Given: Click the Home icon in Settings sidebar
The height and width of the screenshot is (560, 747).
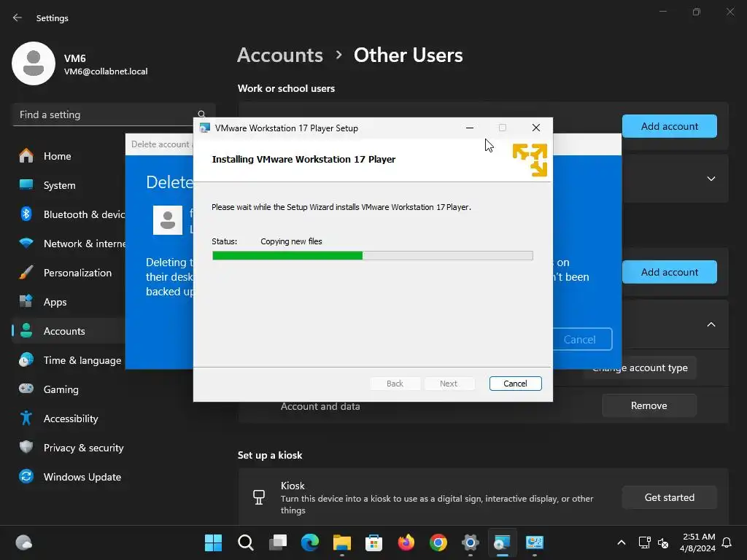Looking at the screenshot, I should pos(26,156).
